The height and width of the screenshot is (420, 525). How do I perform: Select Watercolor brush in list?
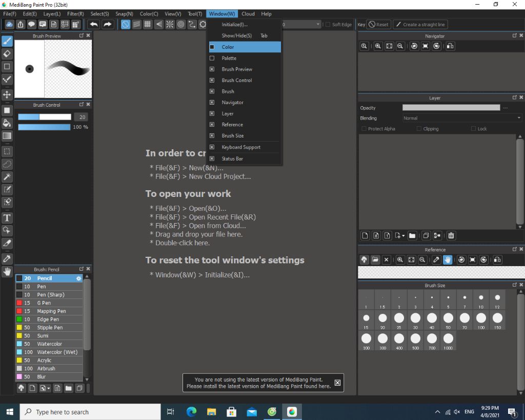click(x=49, y=344)
